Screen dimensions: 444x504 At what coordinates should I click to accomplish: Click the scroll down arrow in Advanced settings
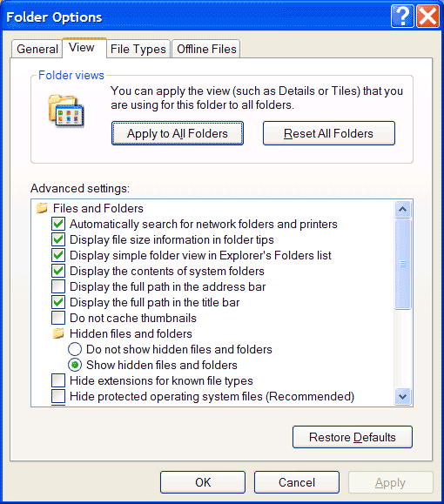click(x=402, y=397)
